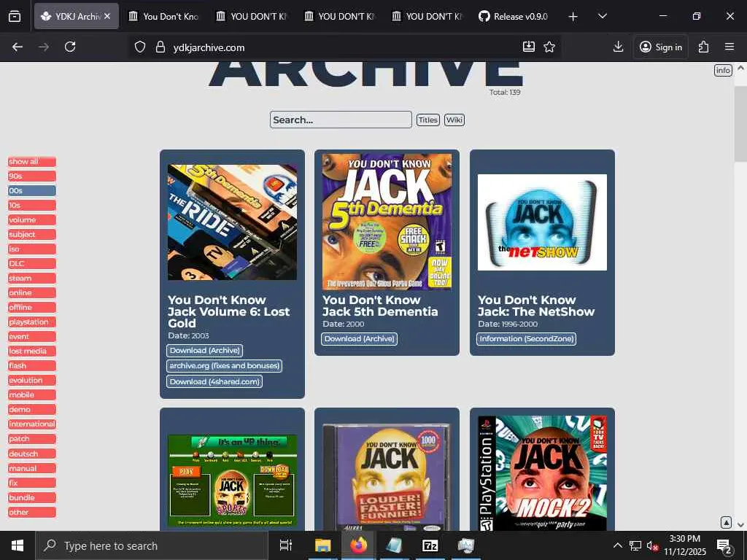Toggle the 90s filter tag

coord(32,176)
